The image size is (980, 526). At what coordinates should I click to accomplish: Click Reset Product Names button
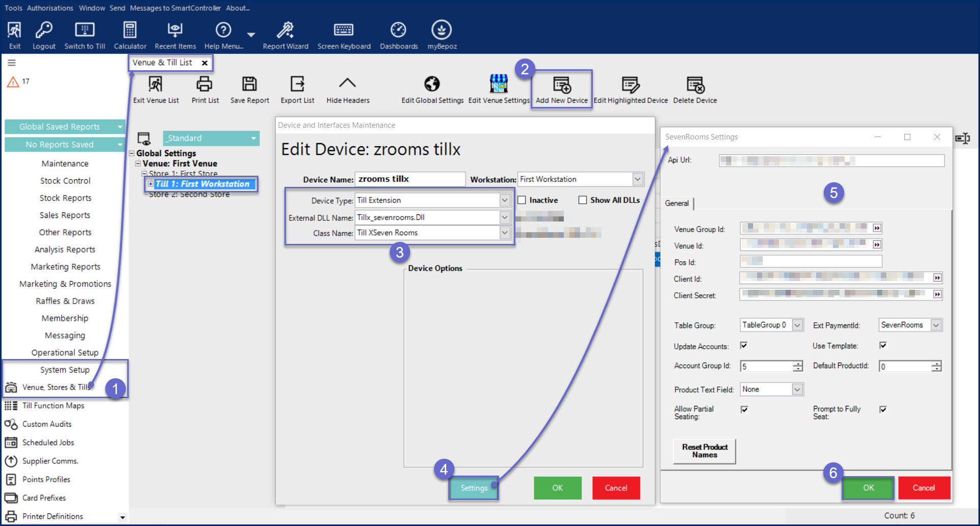click(705, 451)
